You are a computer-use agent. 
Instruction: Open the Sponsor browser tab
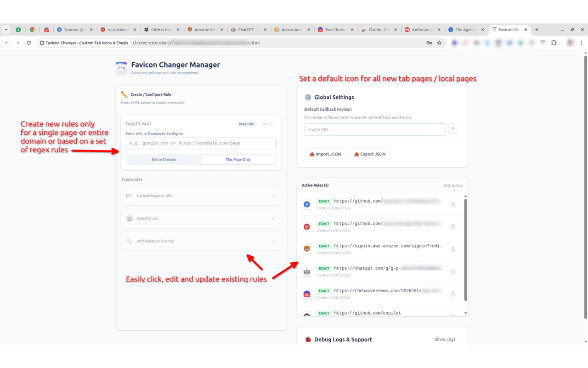73,29
